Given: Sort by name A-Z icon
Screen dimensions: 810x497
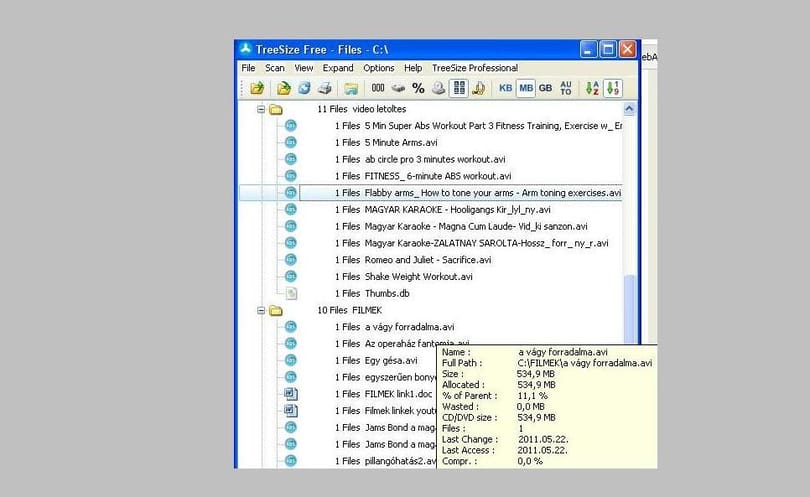Looking at the screenshot, I should (x=592, y=88).
